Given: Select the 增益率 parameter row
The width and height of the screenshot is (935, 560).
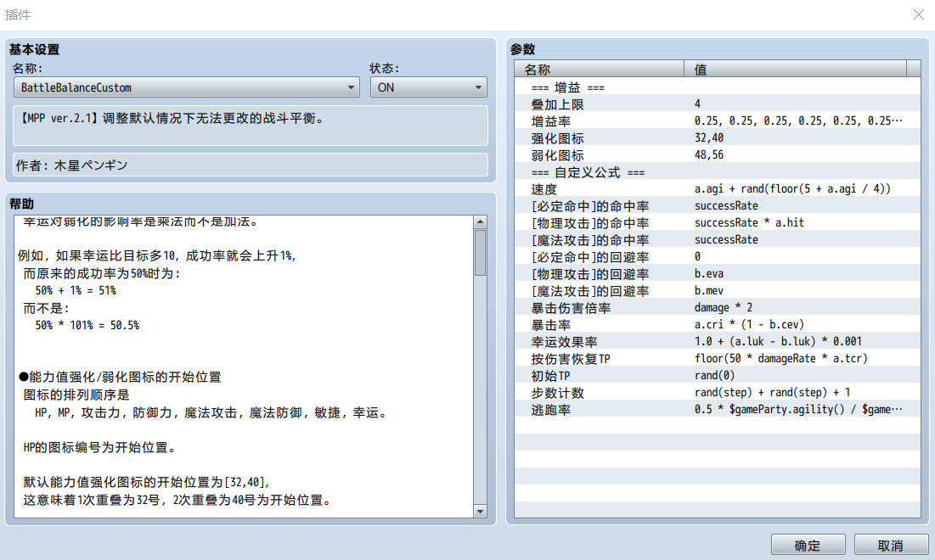Looking at the screenshot, I should pyautogui.click(x=718, y=121).
